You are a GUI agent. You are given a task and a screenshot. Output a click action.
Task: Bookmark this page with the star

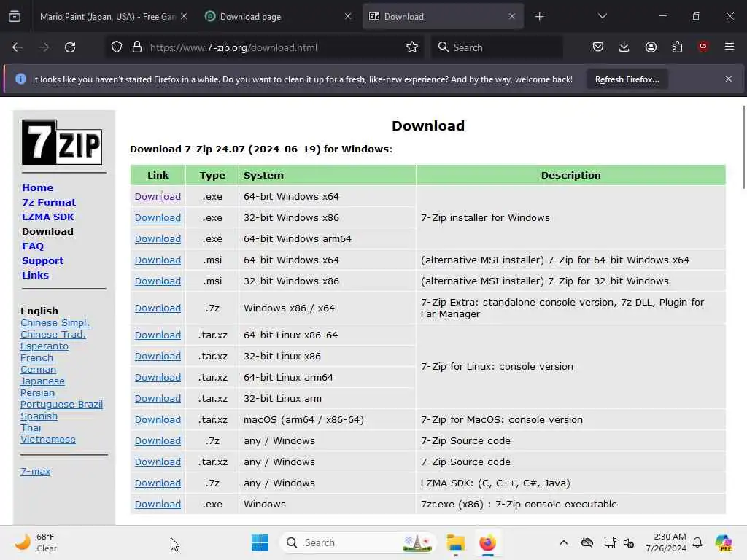click(412, 47)
